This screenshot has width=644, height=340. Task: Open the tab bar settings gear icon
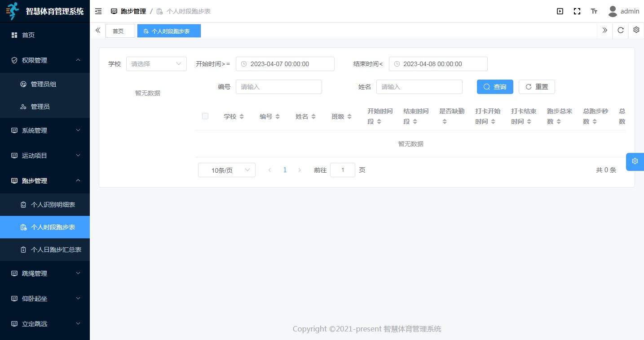[636, 30]
